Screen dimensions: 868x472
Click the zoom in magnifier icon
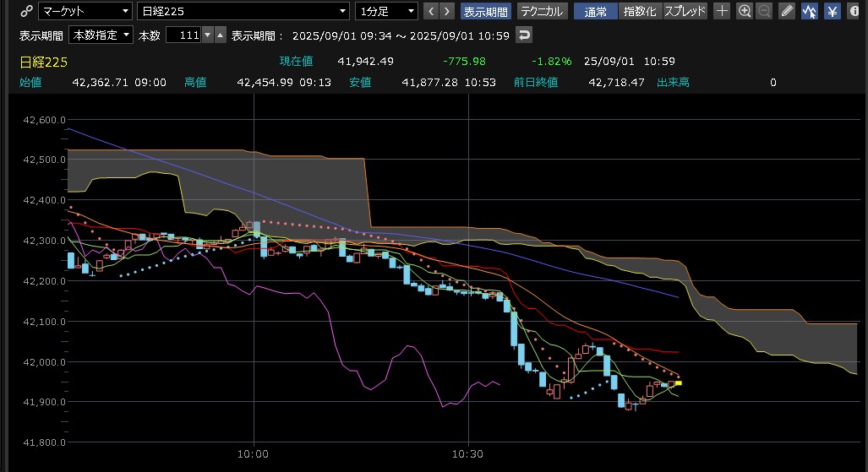coord(745,11)
